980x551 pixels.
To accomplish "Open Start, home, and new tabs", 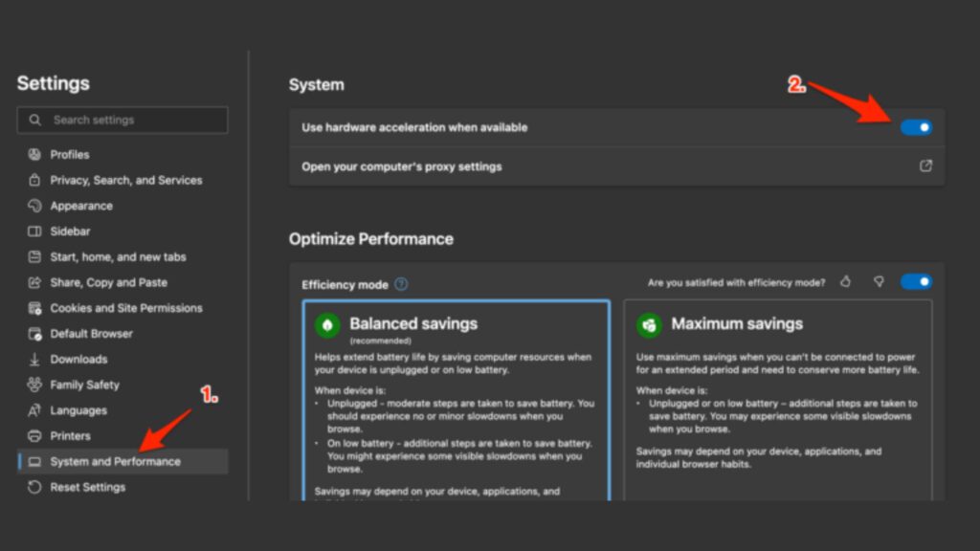I will [x=118, y=257].
